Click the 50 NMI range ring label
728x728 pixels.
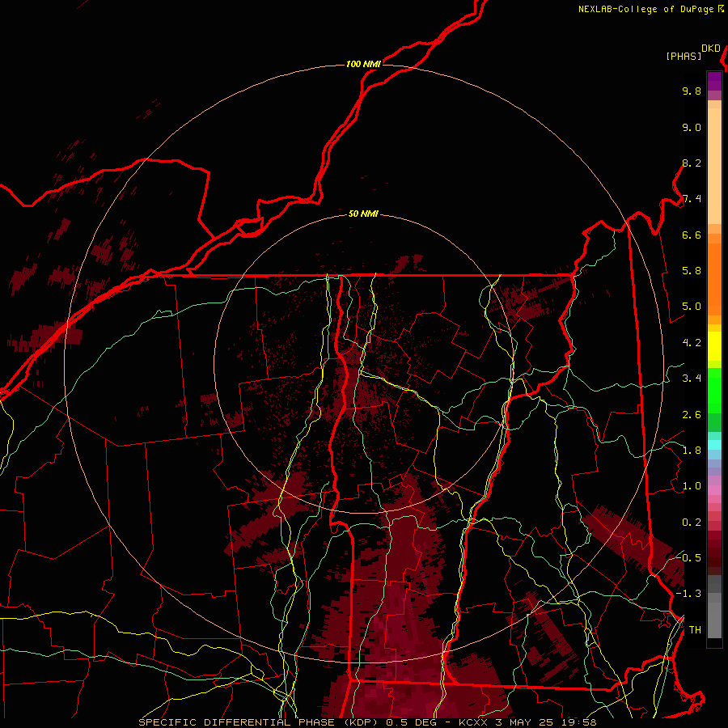[363, 214]
